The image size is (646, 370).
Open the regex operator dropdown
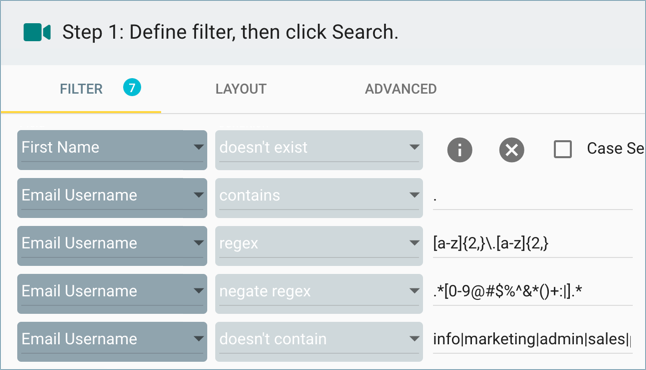pyautogui.click(x=319, y=246)
